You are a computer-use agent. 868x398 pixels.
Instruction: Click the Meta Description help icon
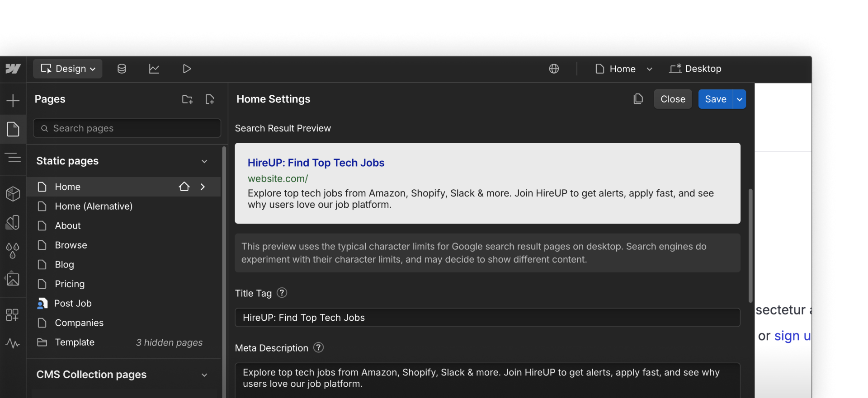click(319, 347)
